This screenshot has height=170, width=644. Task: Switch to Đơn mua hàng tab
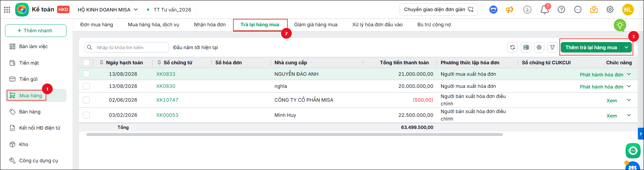coord(97,25)
